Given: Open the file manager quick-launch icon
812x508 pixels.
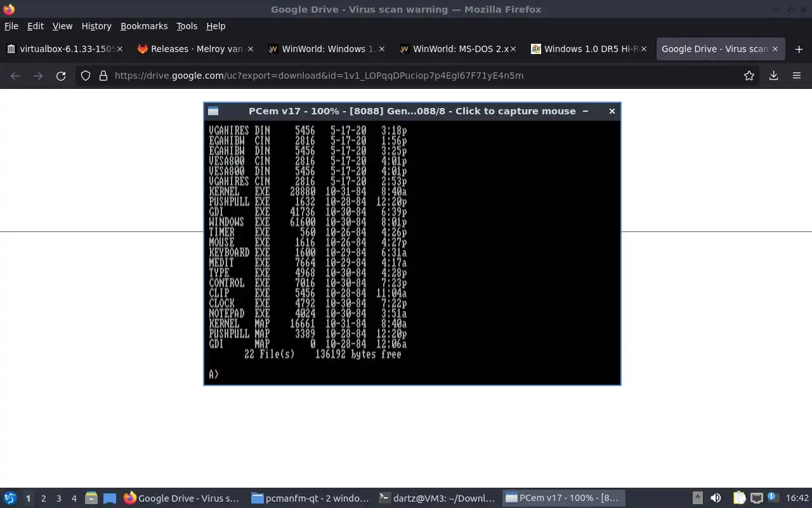Looking at the screenshot, I should 91,498.
